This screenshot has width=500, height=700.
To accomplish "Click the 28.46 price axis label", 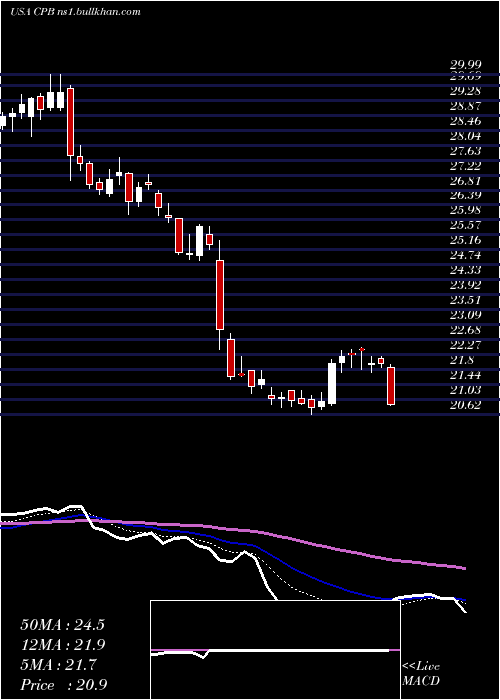I will pyautogui.click(x=465, y=121).
